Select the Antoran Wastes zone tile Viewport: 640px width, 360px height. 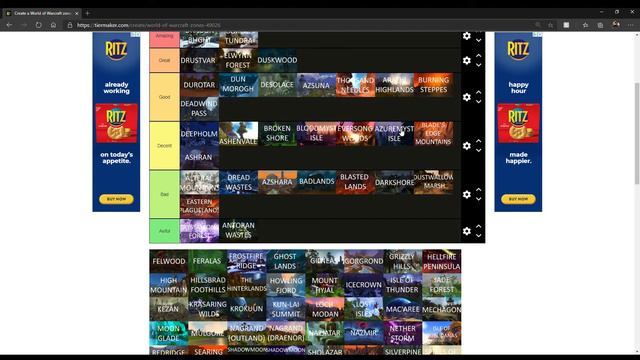coord(238,231)
